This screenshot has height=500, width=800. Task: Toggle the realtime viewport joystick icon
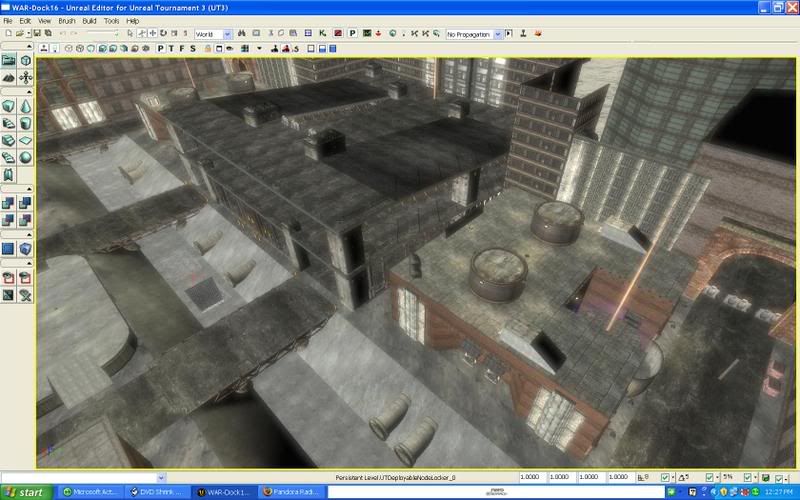point(44,48)
